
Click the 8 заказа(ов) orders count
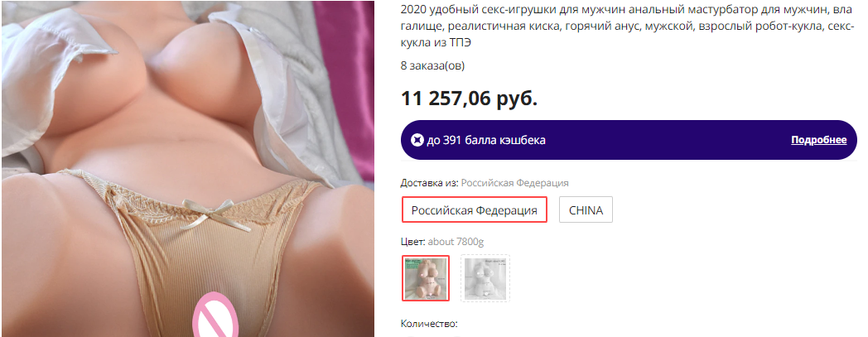click(x=433, y=66)
